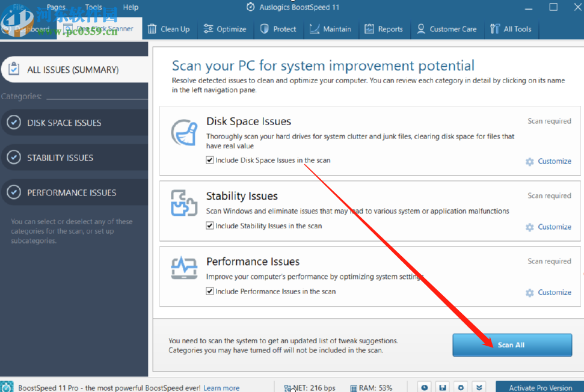Click Performance Issues sidebar check circle
Screen dimensions: 584x392
(14, 192)
